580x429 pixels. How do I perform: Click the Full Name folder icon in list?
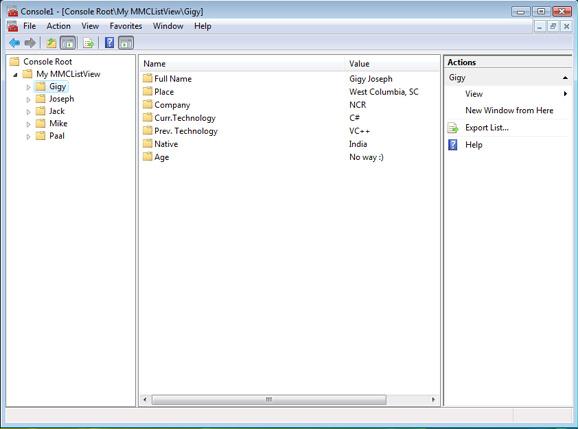(x=148, y=78)
